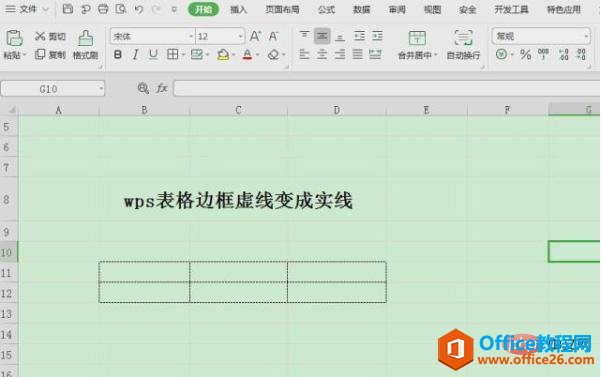This screenshot has height=377, width=601.
Task: Click the Redo arrow icon
Action: coord(156,9)
